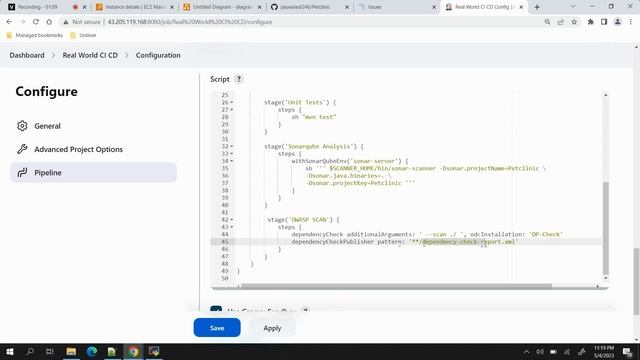Click the Apply button
Viewport: 640px width, 360px height.
(x=272, y=328)
